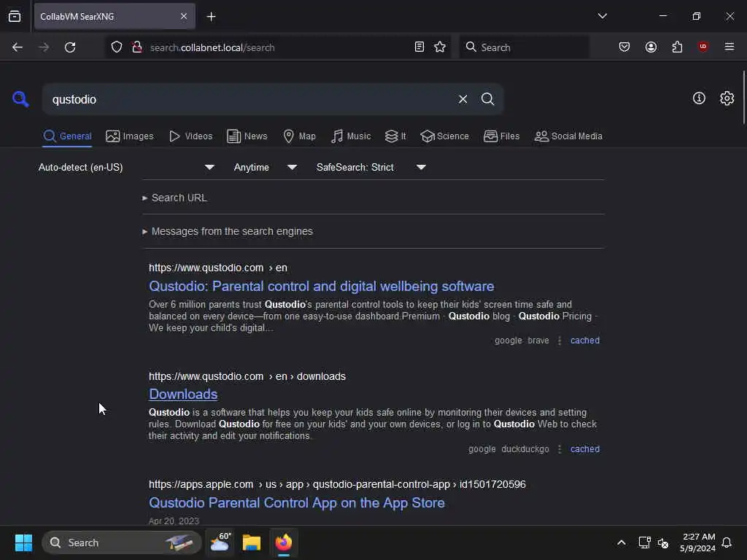Click the Windows taskbar Search box
Screen dimensions: 747x560
(x=122, y=542)
